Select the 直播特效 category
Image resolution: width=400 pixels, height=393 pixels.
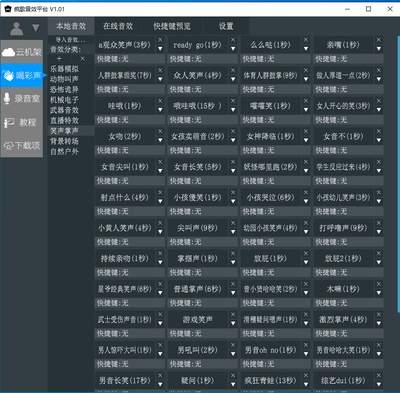pos(64,120)
